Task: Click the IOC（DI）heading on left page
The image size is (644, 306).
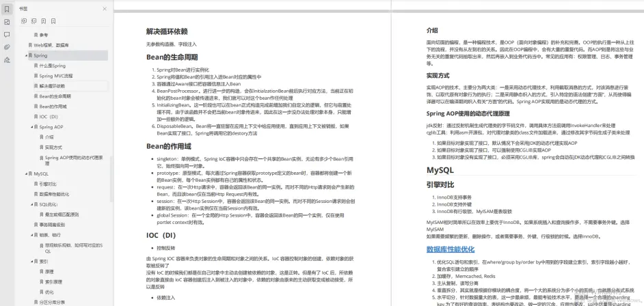Action: (161, 236)
